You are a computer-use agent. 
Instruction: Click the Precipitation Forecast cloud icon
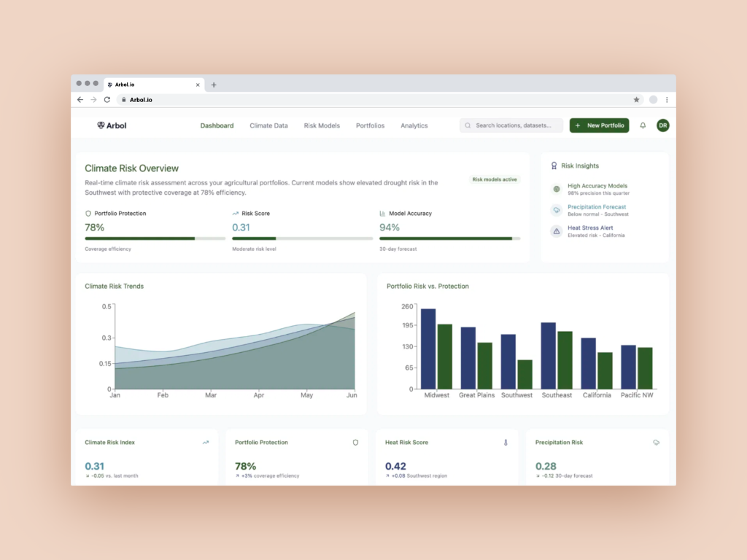[x=557, y=210]
